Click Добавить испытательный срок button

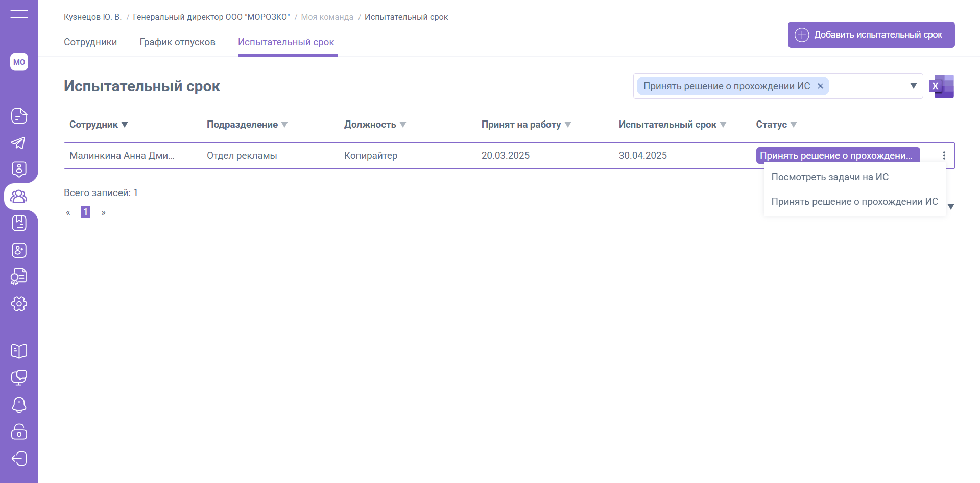[871, 35]
